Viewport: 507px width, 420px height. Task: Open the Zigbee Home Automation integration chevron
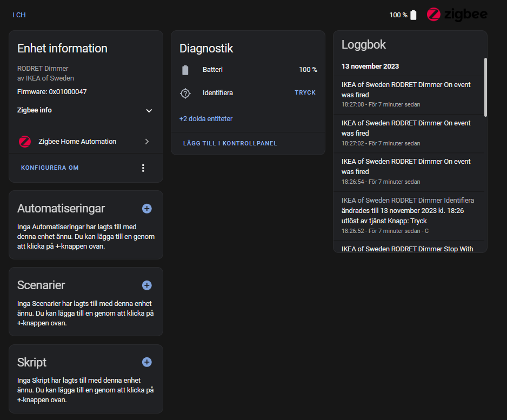[147, 142]
